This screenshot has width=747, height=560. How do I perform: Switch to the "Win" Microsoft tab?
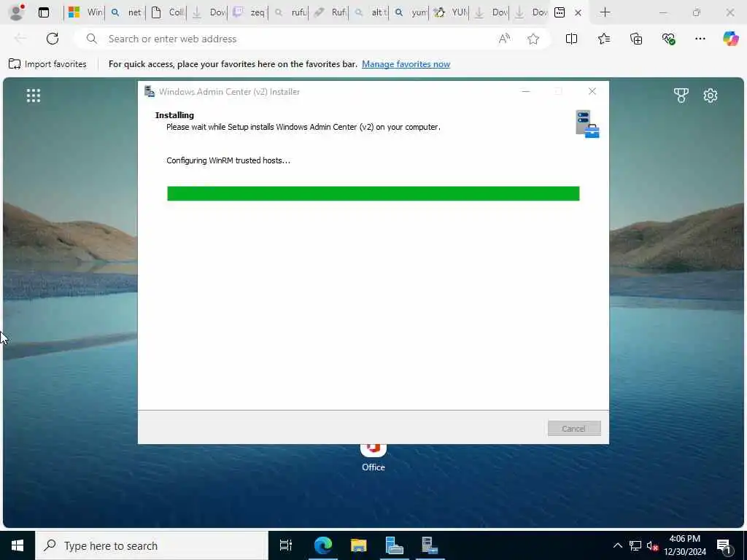(85, 12)
